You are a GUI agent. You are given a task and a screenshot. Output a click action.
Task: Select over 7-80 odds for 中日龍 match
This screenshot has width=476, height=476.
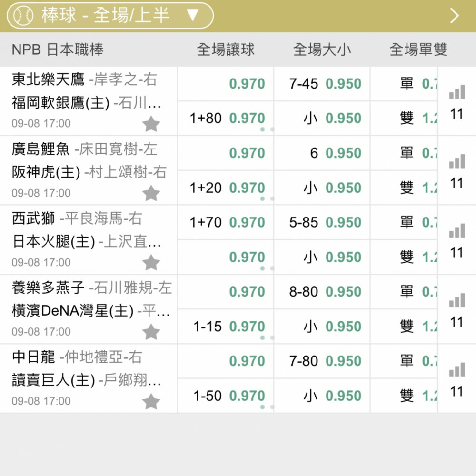click(322, 361)
